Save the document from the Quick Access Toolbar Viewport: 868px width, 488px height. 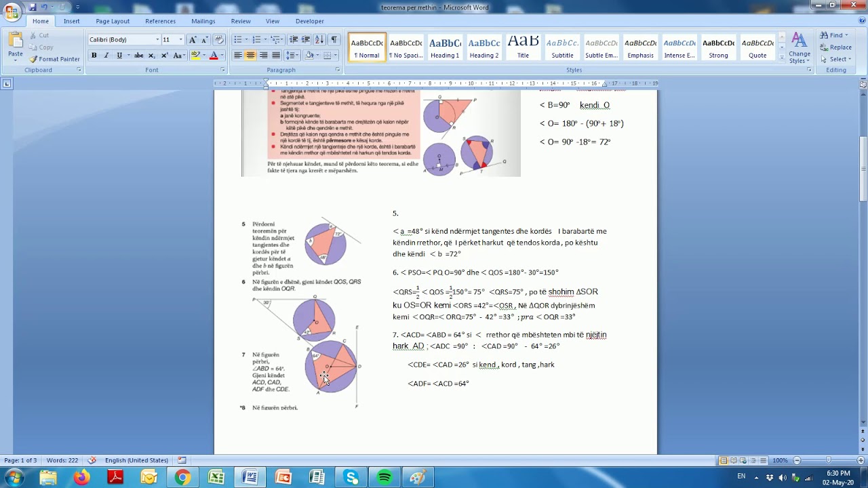click(33, 7)
